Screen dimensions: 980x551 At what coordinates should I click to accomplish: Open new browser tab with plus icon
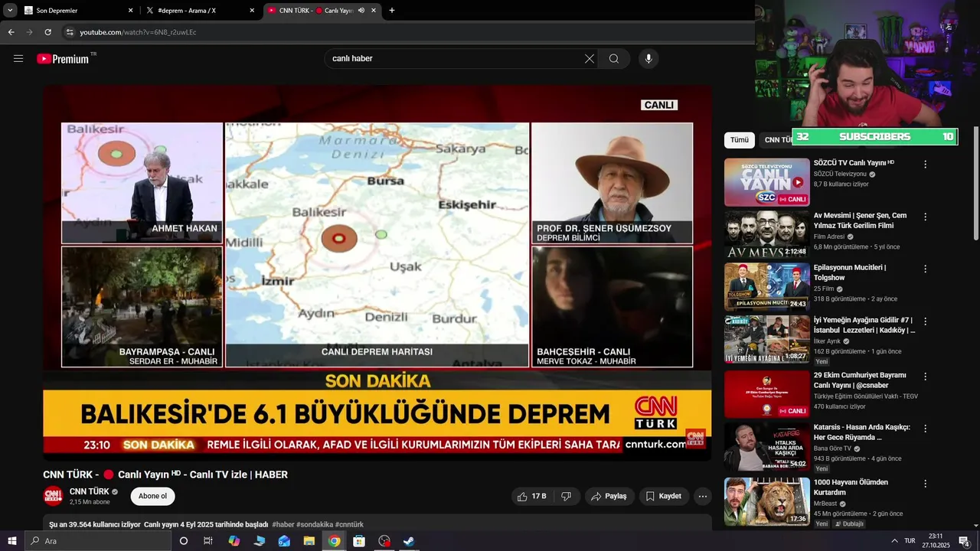coord(392,11)
